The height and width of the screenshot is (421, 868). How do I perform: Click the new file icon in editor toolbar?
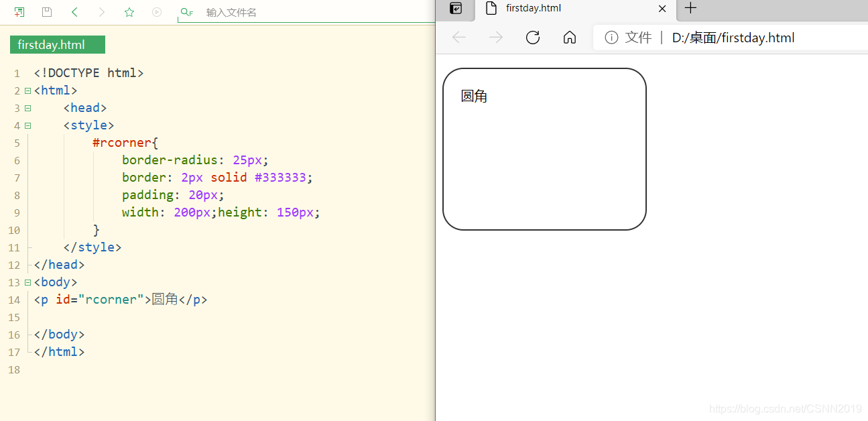click(19, 12)
